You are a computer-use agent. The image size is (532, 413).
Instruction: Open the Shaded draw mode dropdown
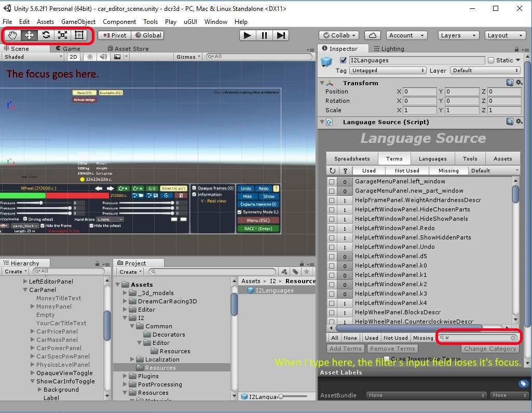pyautogui.click(x=33, y=57)
